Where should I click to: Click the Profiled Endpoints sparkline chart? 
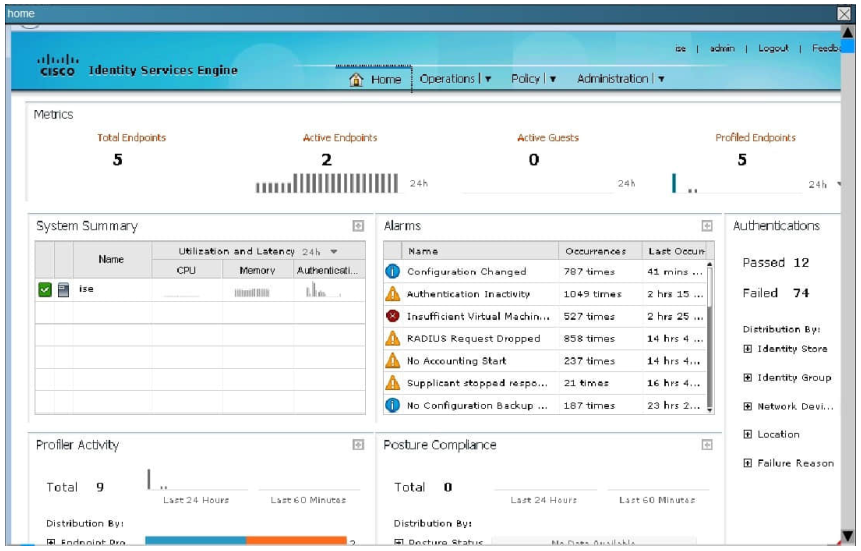(x=737, y=183)
